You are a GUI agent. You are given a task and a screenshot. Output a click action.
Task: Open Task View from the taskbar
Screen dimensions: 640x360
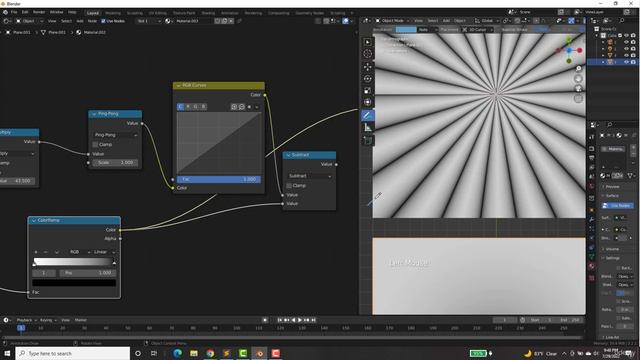click(154, 353)
